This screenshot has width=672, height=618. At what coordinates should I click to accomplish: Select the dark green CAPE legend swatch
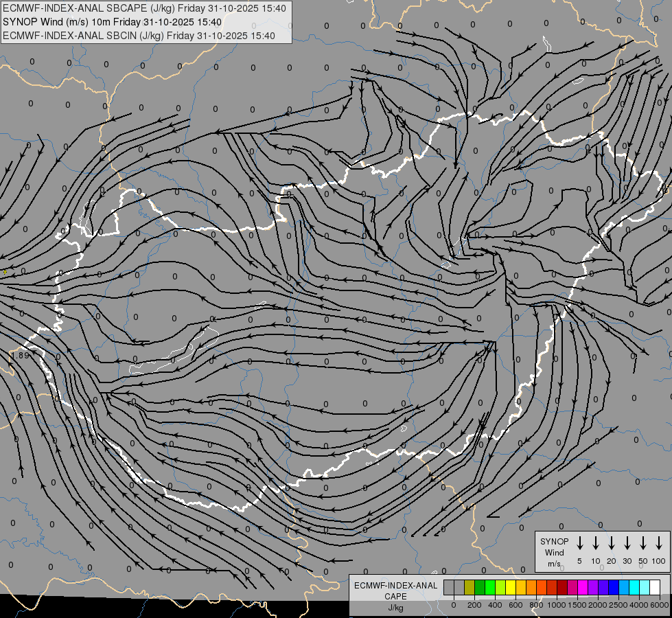point(480,587)
